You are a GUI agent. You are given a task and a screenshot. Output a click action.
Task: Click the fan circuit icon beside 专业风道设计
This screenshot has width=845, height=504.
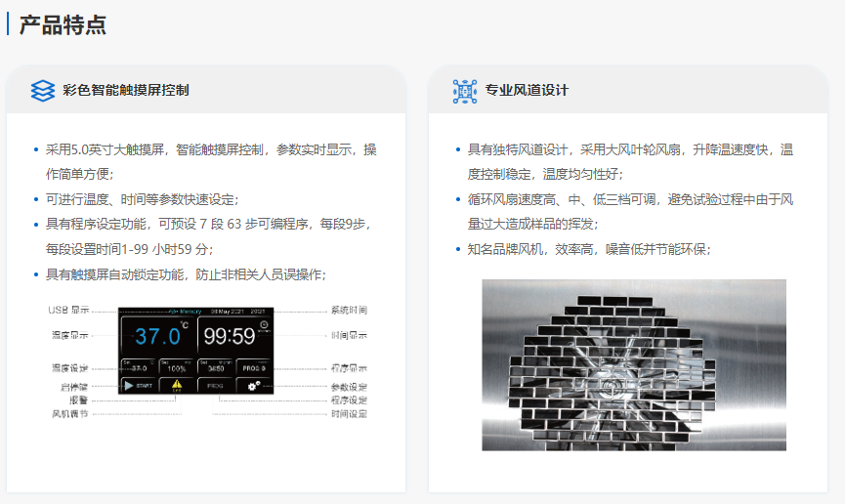[465, 91]
